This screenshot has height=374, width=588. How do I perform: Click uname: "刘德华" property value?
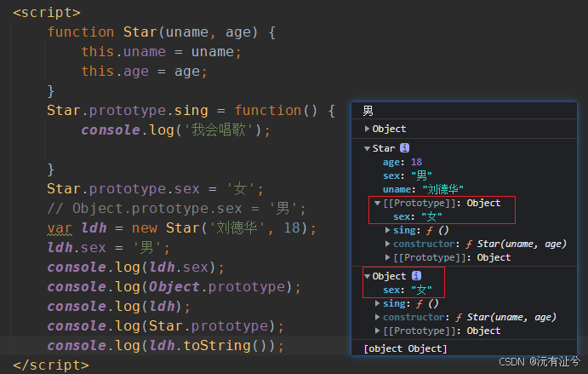tap(442, 189)
